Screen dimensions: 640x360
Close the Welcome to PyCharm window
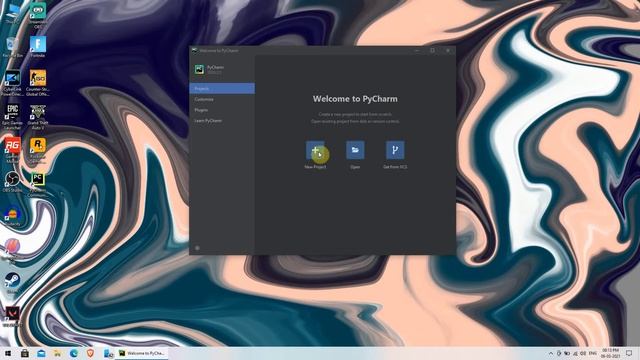[x=448, y=51]
